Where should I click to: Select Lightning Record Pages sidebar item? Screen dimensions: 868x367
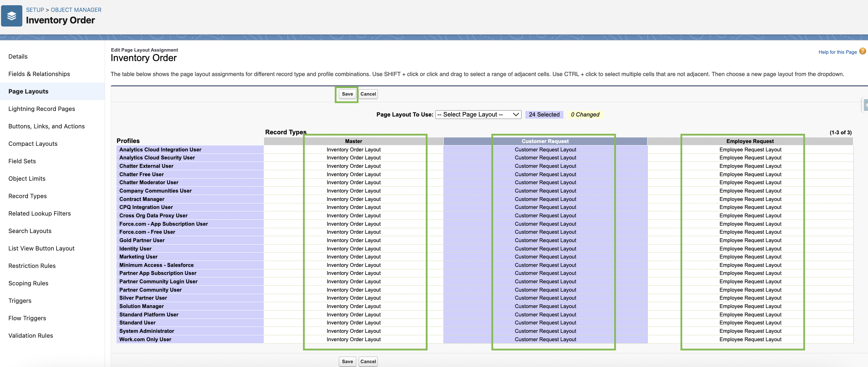(42, 109)
